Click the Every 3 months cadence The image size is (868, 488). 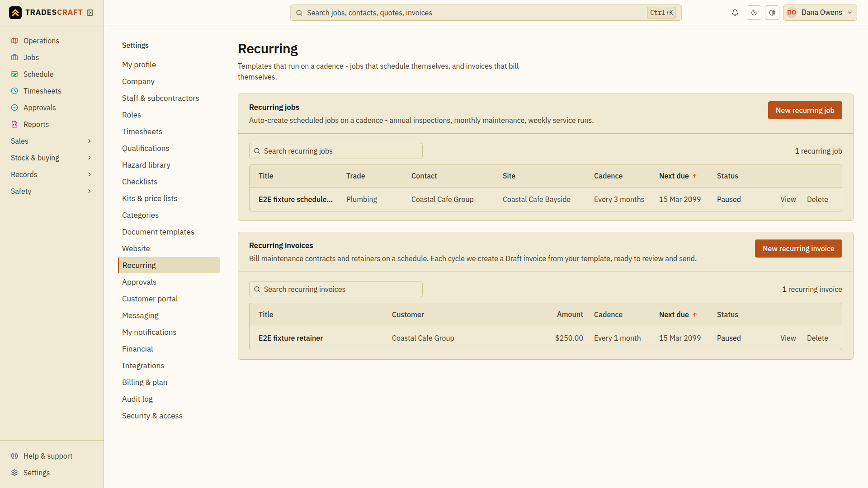click(619, 199)
